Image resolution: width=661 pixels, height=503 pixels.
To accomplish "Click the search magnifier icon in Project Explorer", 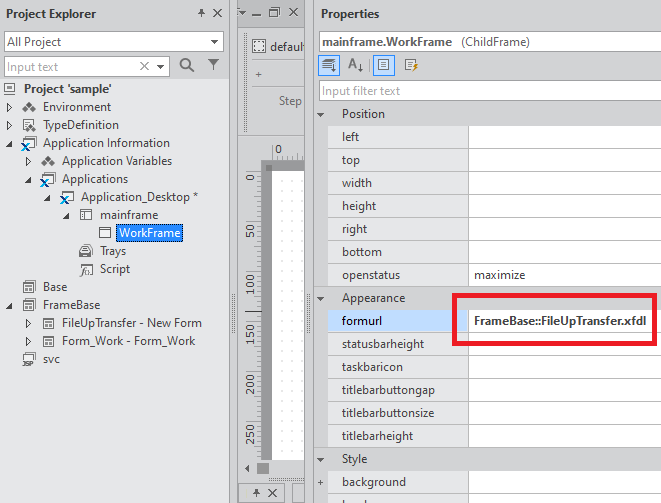I will click(x=186, y=66).
